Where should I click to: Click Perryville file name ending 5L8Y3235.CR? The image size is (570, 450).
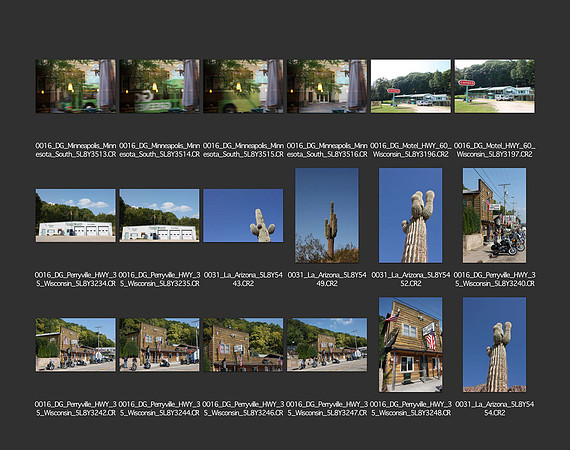159,279
